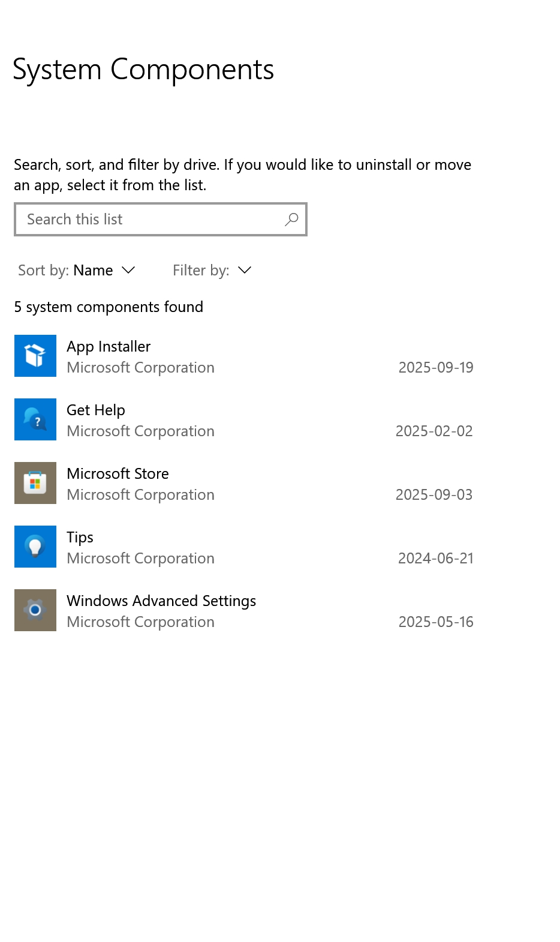Viewport: 560px width, 942px height.
Task: Click Microsoft Corporation under App Installer
Action: pyautogui.click(x=140, y=368)
